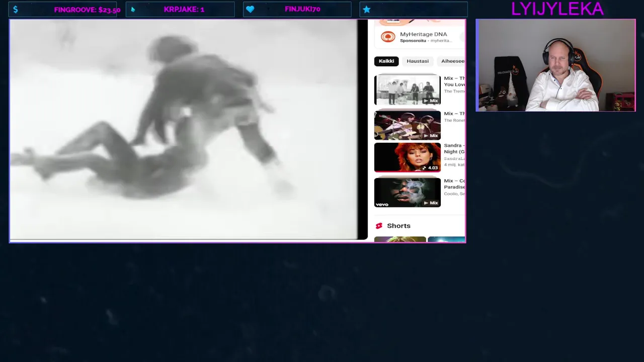The width and height of the screenshot is (644, 362).
Task: Select the Haustasi filter chip
Action: 418,61
